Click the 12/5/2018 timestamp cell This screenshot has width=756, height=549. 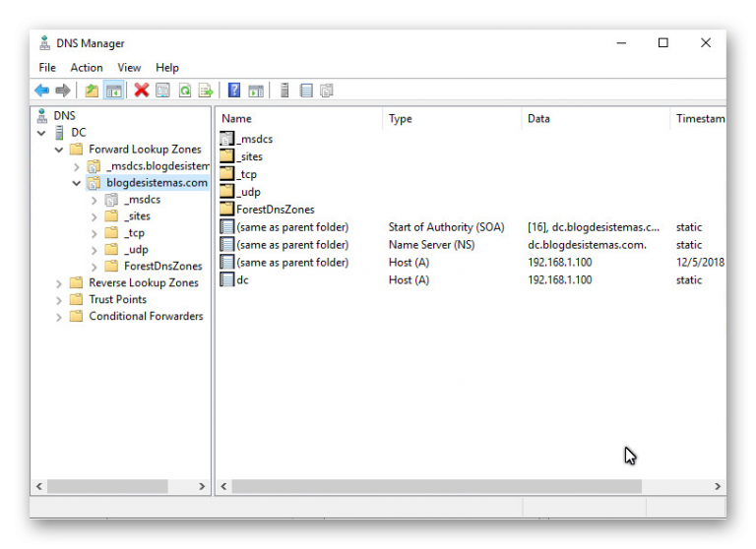(x=700, y=263)
